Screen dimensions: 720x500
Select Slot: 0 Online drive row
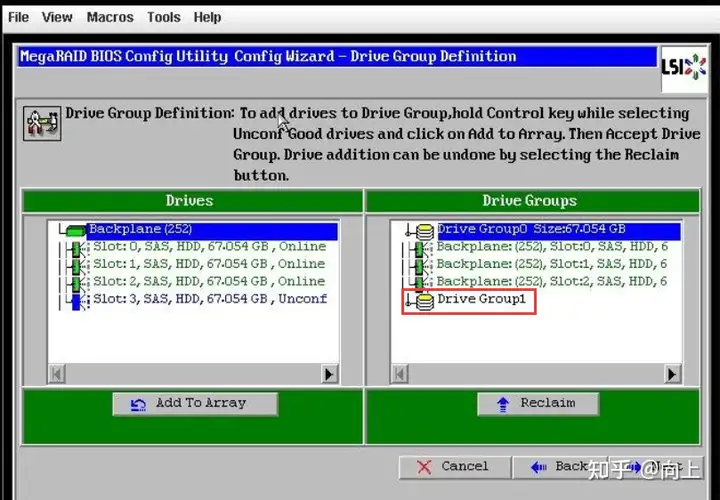pos(209,247)
